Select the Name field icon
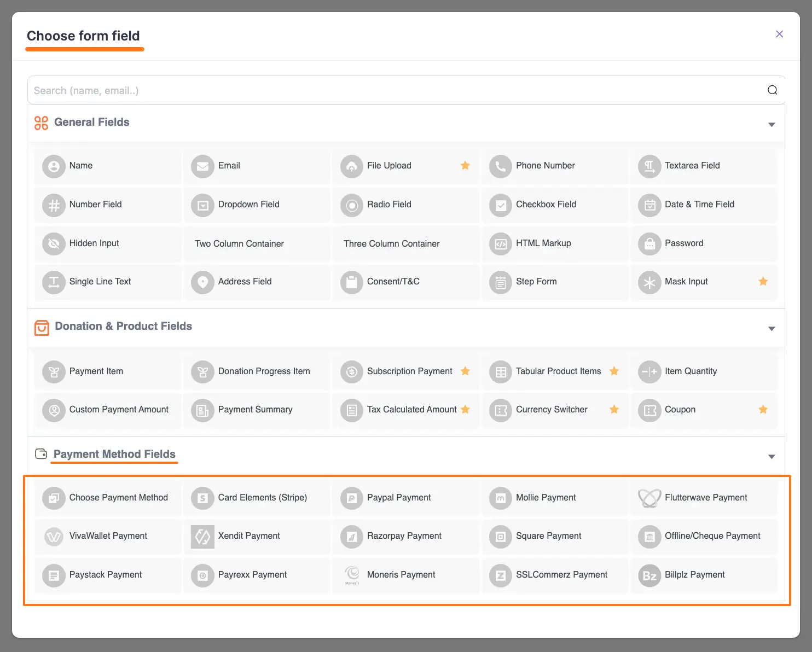 point(54,166)
